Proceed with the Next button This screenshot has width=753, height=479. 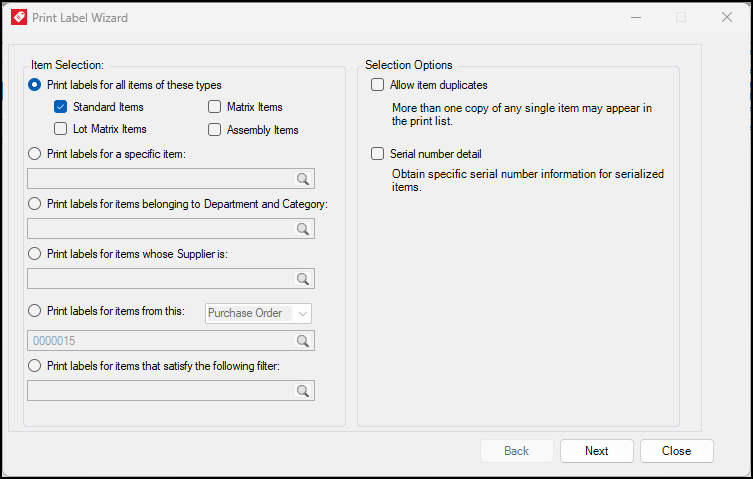click(x=596, y=451)
